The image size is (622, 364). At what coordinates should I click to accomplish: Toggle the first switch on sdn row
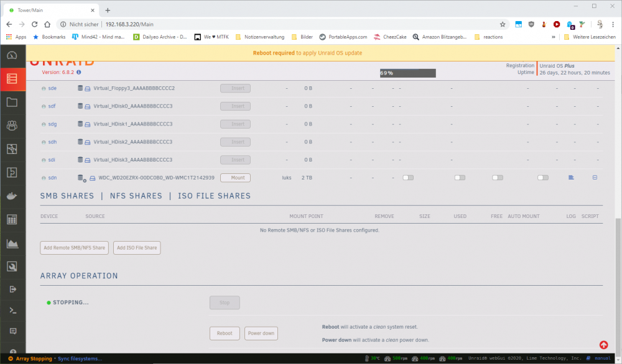click(408, 178)
